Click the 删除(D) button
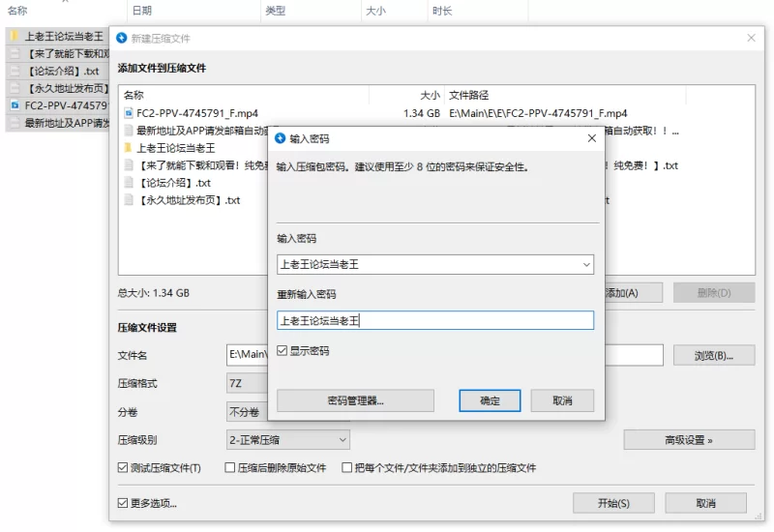Image resolution: width=774 pixels, height=532 pixels. 714,293
